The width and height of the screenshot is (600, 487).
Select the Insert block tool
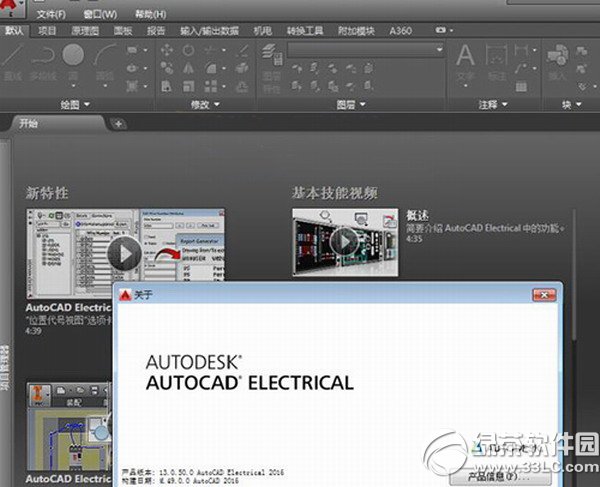[558, 62]
